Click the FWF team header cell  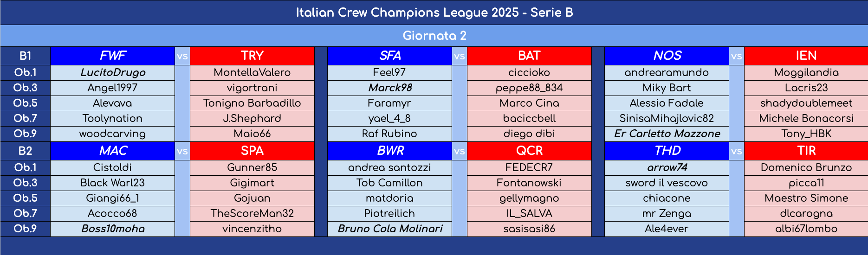(x=112, y=56)
